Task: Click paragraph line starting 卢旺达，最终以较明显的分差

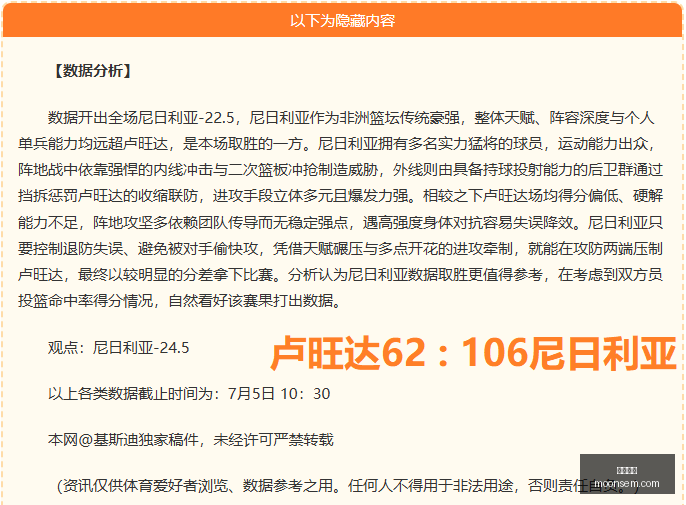Action: pyautogui.click(x=340, y=275)
